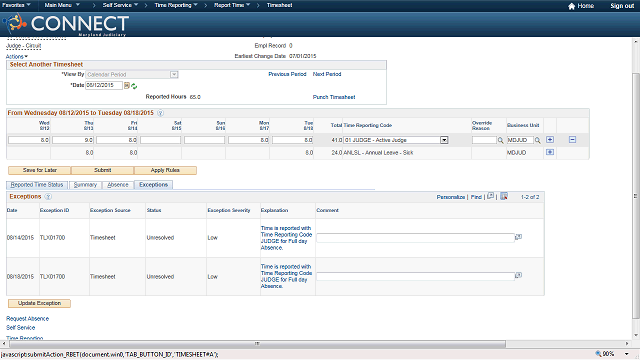Click the empty Sun 8/16 hours field
The height and width of the screenshot is (360, 640).
pyautogui.click(x=204, y=140)
